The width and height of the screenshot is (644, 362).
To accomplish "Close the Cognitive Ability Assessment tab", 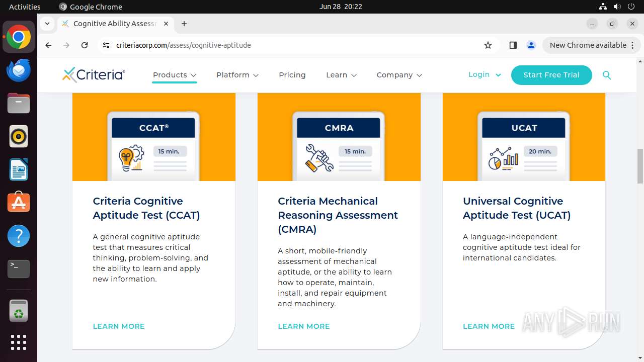I will click(x=166, y=24).
